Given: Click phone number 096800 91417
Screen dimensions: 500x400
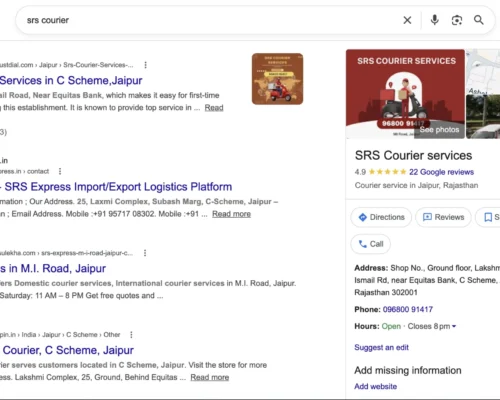Looking at the screenshot, I should click(408, 309).
